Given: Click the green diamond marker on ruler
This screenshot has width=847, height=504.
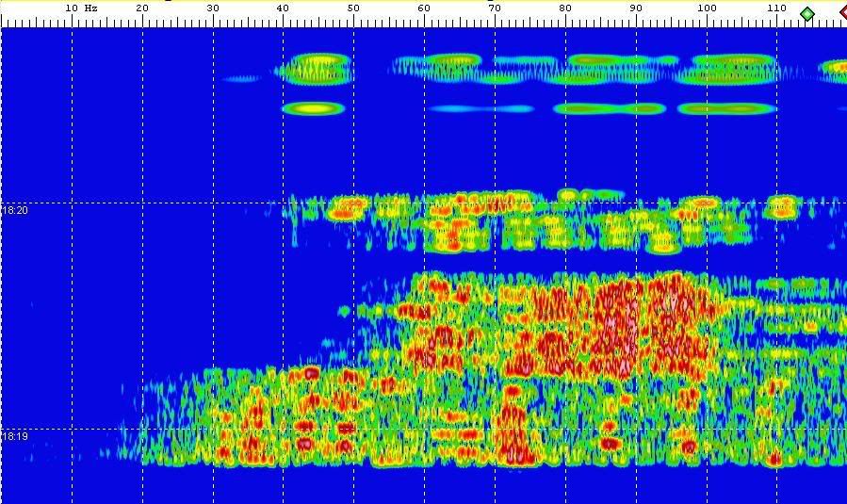Looking at the screenshot, I should (806, 13).
